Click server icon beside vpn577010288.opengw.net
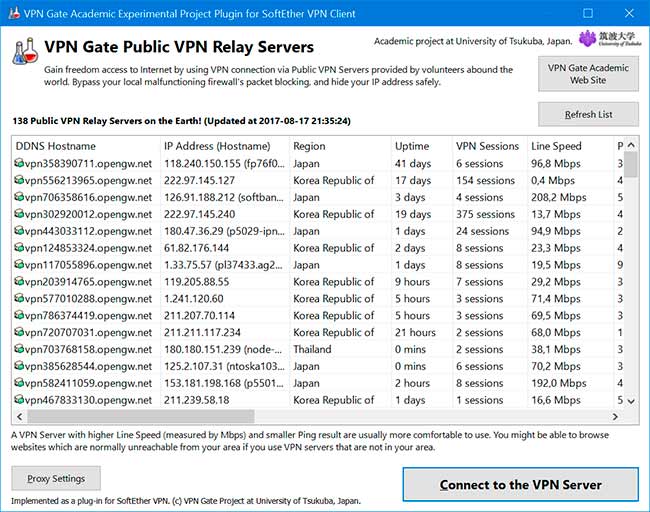 point(19,298)
